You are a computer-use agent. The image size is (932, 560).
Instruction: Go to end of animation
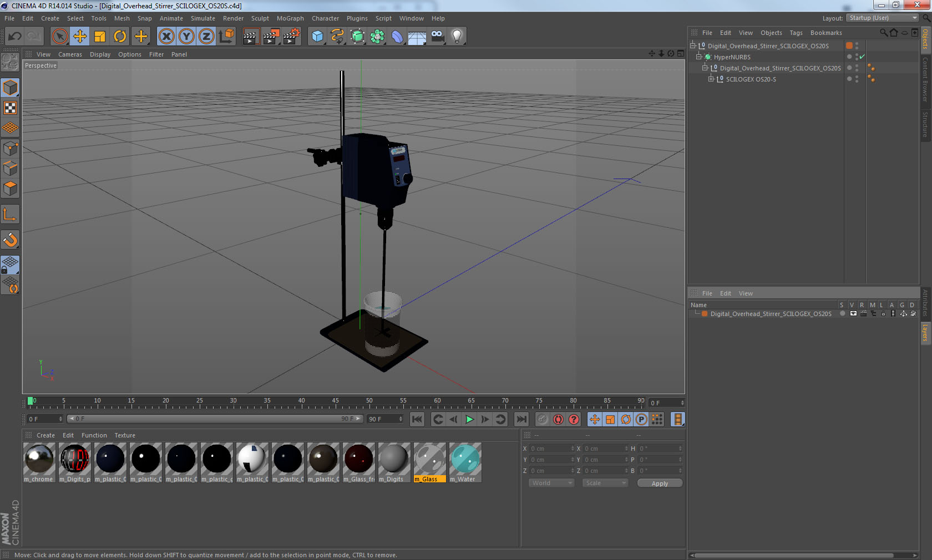(x=521, y=419)
